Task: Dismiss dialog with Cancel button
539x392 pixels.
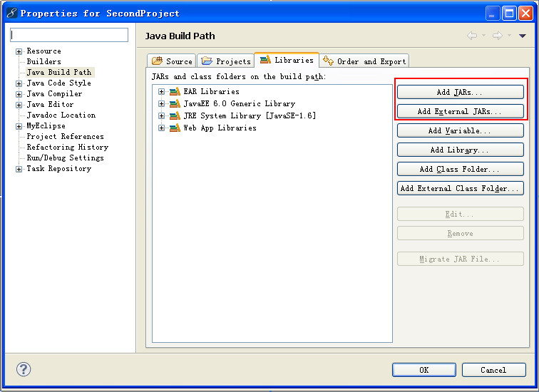Action: click(x=493, y=370)
